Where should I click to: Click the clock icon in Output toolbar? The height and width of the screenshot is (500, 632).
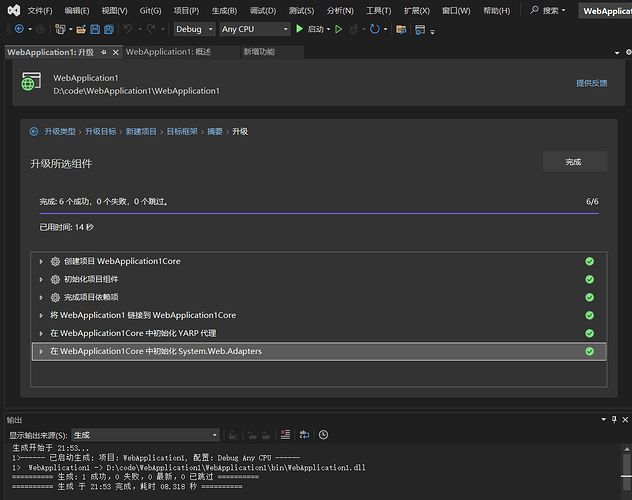click(x=323, y=435)
